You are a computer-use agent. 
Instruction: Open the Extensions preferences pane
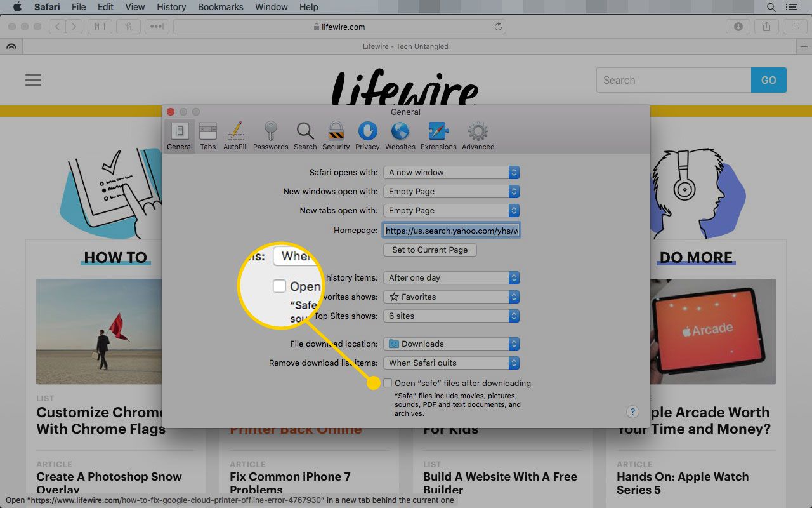pyautogui.click(x=438, y=136)
